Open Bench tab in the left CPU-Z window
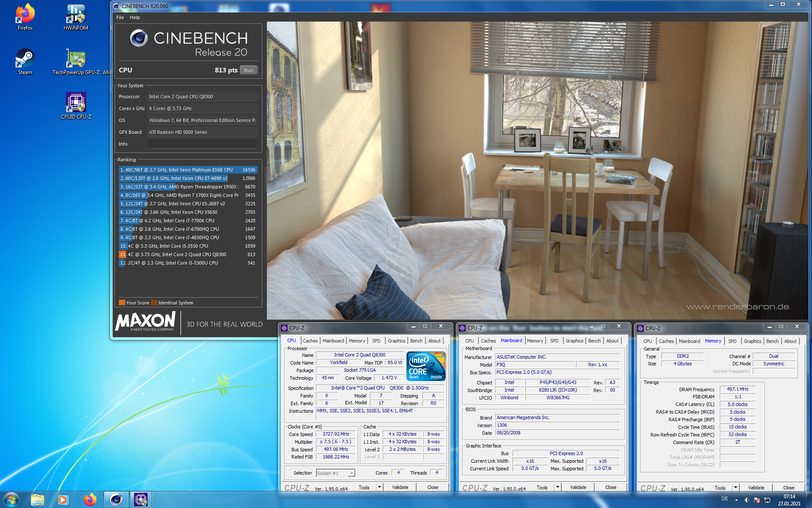The image size is (812, 508). tap(416, 341)
